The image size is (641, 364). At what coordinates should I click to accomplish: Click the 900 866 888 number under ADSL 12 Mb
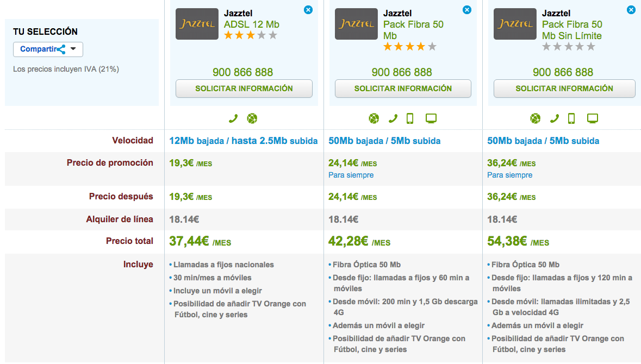coord(243,72)
